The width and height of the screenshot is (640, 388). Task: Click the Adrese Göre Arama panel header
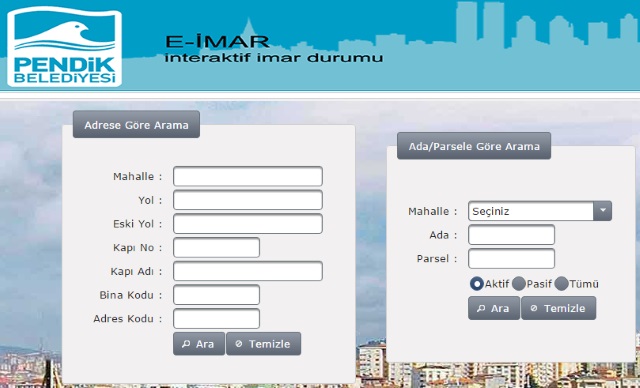[x=136, y=124]
